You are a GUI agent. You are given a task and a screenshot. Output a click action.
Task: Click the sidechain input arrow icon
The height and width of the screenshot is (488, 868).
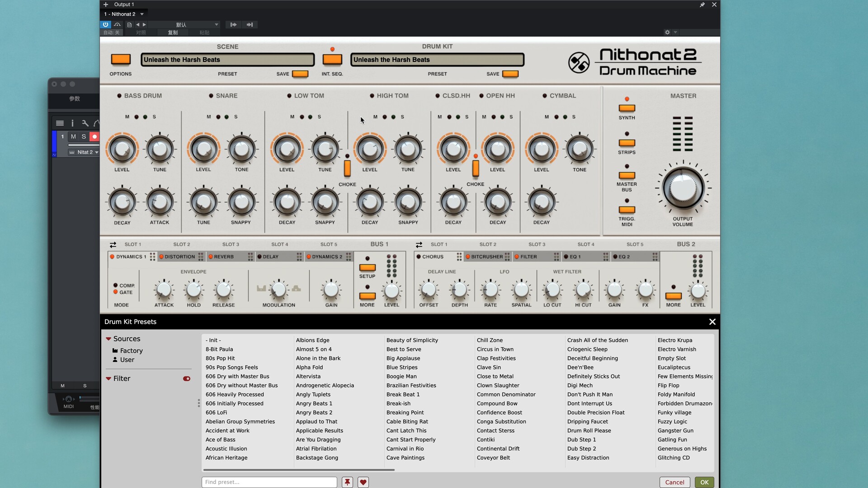pyautogui.click(x=233, y=25)
